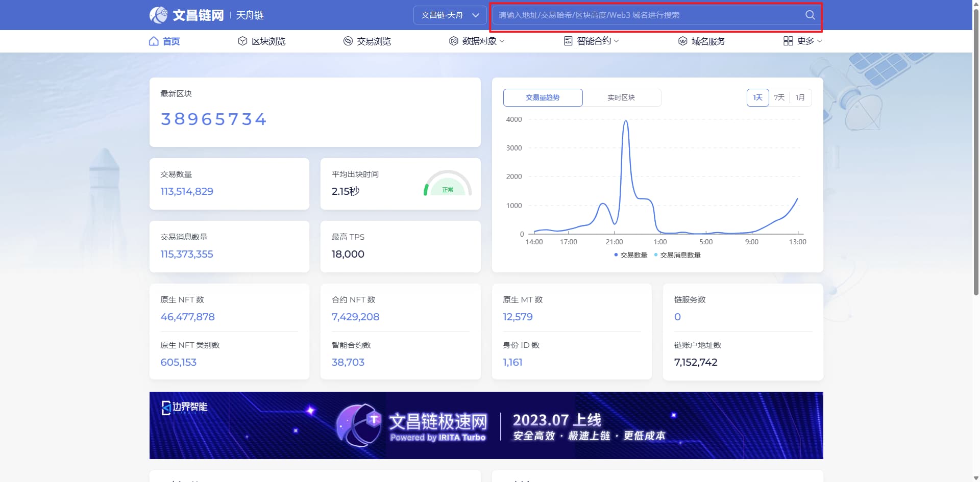Select the 1月 time range

click(x=800, y=97)
